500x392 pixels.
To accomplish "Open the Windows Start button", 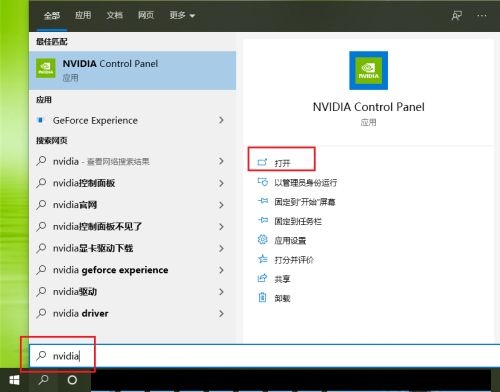I will click(14, 380).
